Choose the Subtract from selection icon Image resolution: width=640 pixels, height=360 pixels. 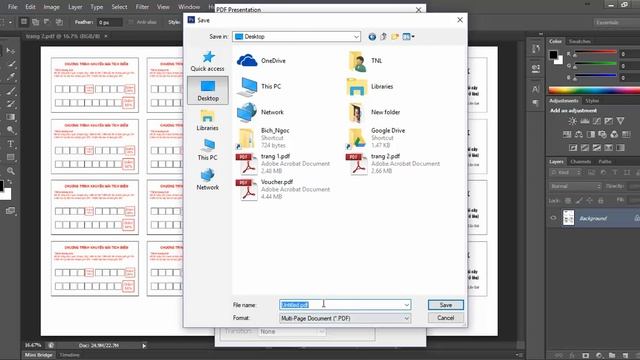47,22
